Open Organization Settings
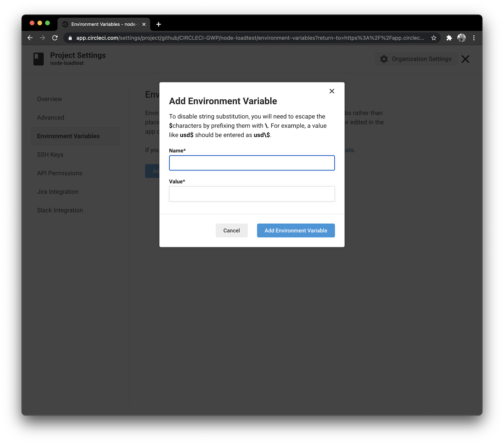 click(x=416, y=59)
